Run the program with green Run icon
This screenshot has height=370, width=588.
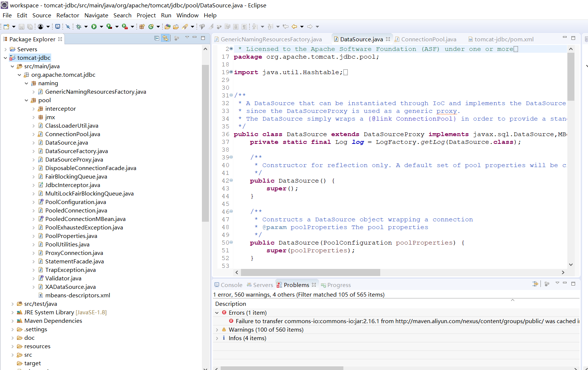click(94, 27)
